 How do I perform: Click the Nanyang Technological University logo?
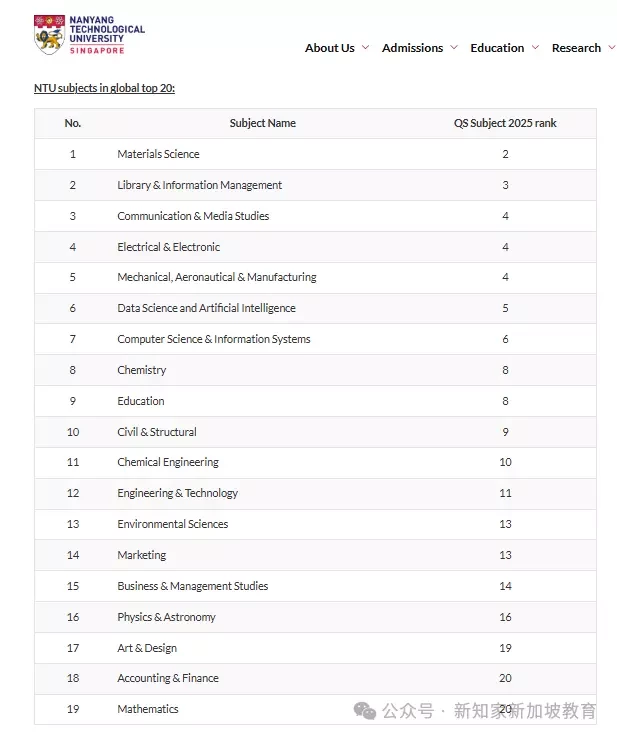89,35
